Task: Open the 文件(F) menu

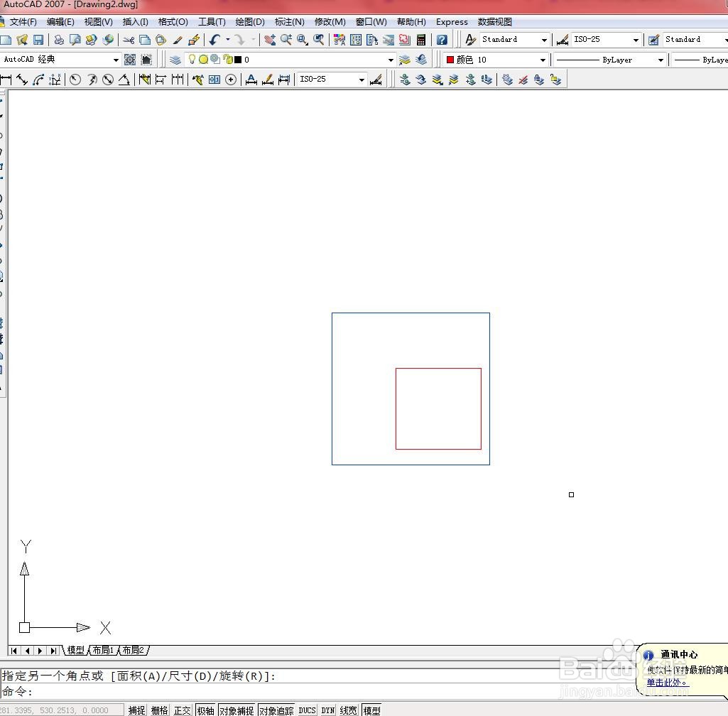Action: 23,22
